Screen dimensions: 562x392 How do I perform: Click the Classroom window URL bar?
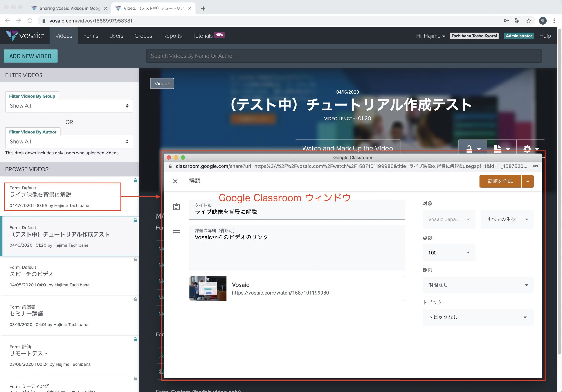point(351,166)
